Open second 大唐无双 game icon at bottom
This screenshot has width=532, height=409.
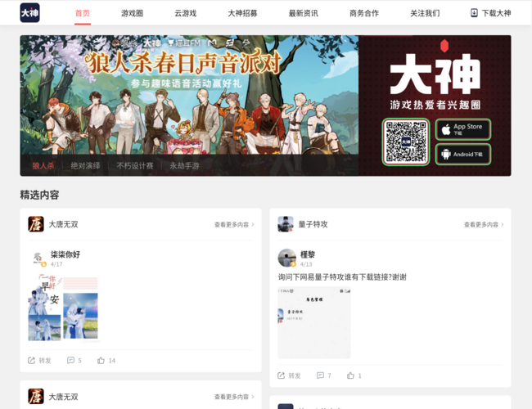36,397
